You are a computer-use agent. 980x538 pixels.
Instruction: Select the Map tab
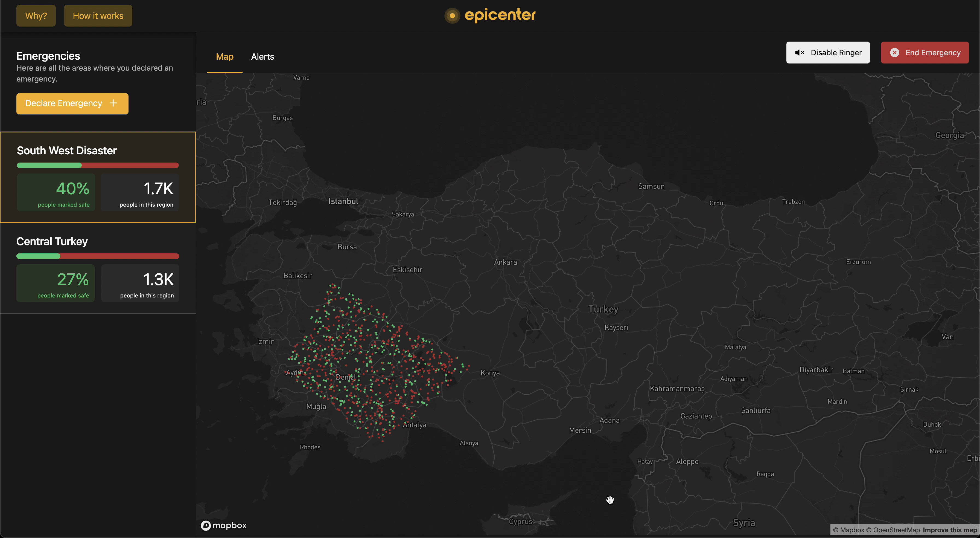[x=224, y=57]
